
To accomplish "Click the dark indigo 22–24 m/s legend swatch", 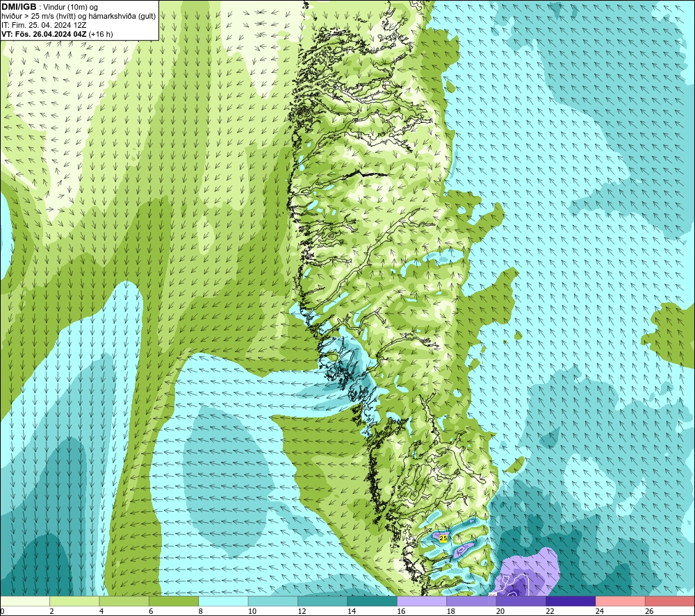I will coord(571,601).
